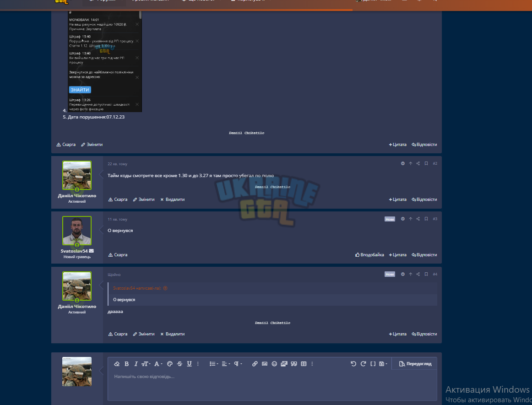Open the list type dropdown
Screen dimensions: 532x405
click(x=213, y=364)
